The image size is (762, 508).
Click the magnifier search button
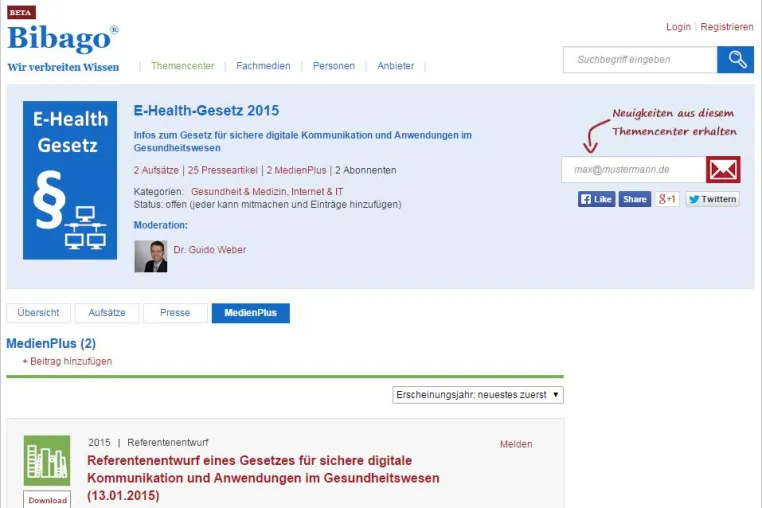[x=735, y=60]
